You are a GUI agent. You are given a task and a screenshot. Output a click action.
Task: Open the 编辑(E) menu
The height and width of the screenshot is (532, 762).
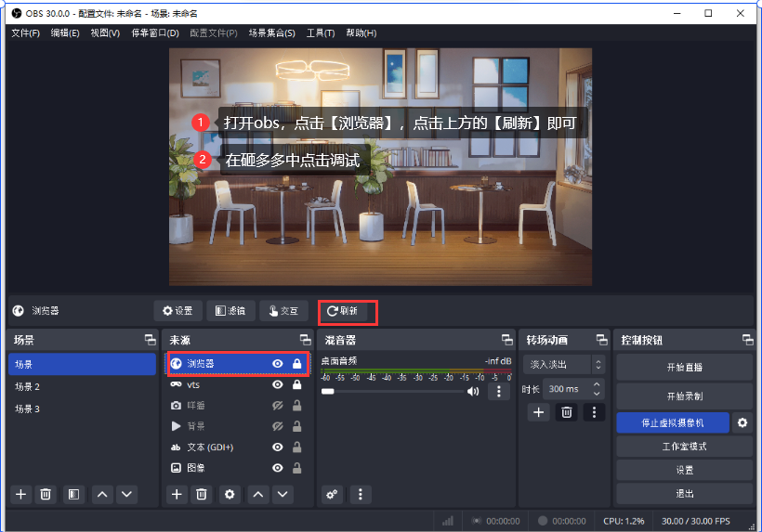coord(65,33)
